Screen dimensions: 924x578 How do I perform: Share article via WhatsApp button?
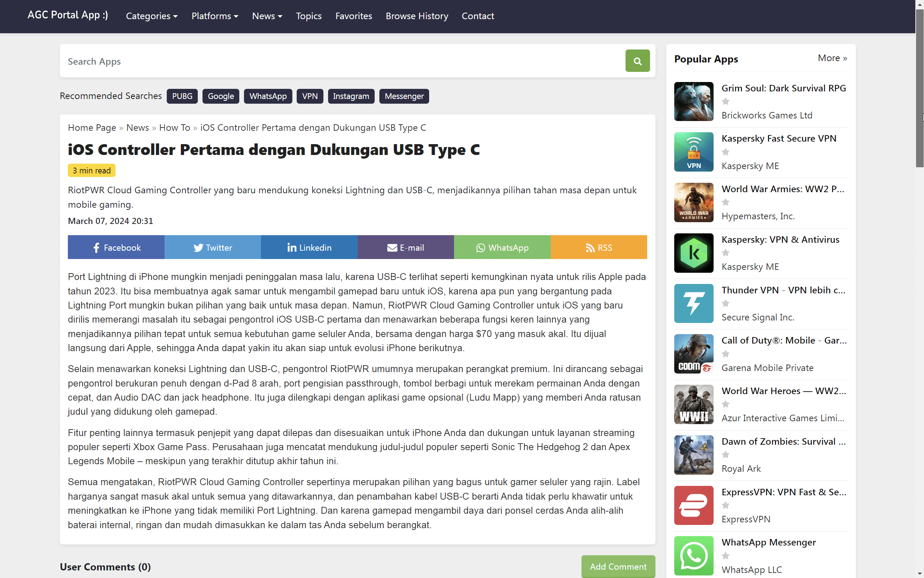point(502,247)
